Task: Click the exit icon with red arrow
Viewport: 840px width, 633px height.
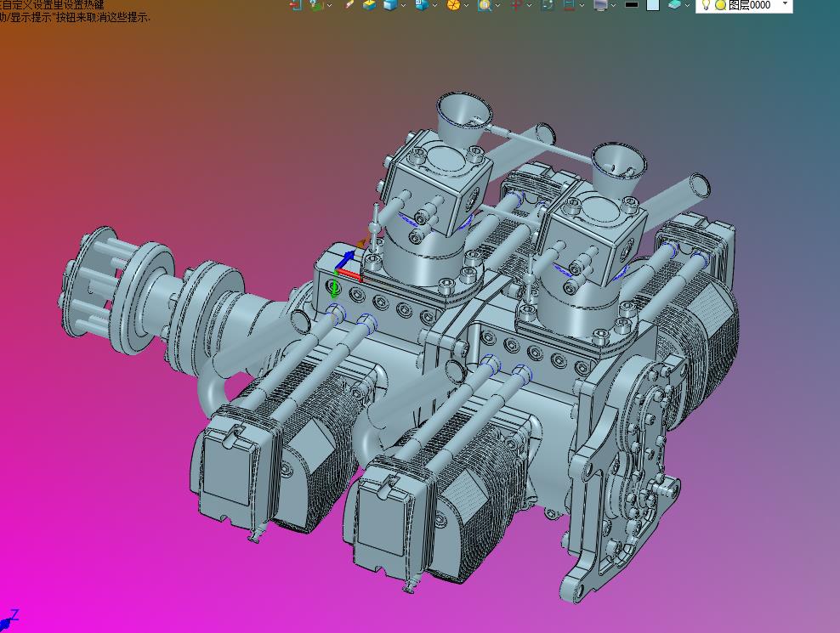Action: tap(295, 4)
